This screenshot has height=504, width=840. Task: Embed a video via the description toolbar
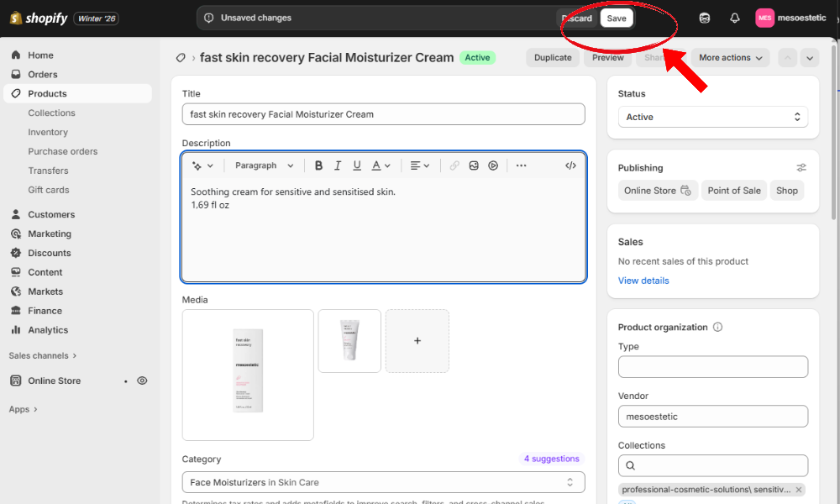point(493,165)
